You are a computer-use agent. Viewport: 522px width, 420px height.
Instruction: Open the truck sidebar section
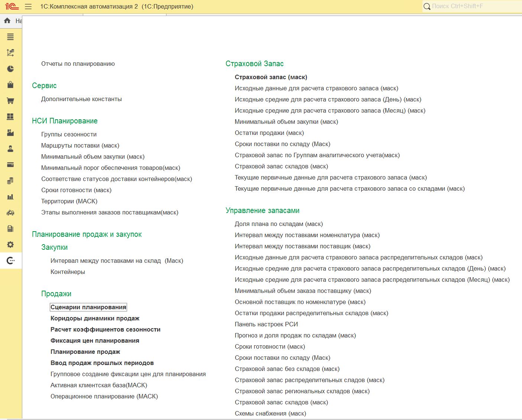click(10, 213)
